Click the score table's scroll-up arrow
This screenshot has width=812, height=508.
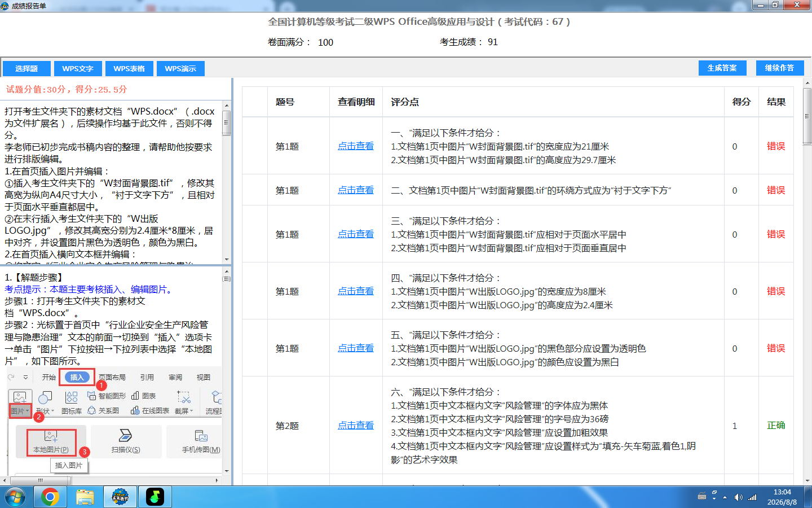point(807,82)
